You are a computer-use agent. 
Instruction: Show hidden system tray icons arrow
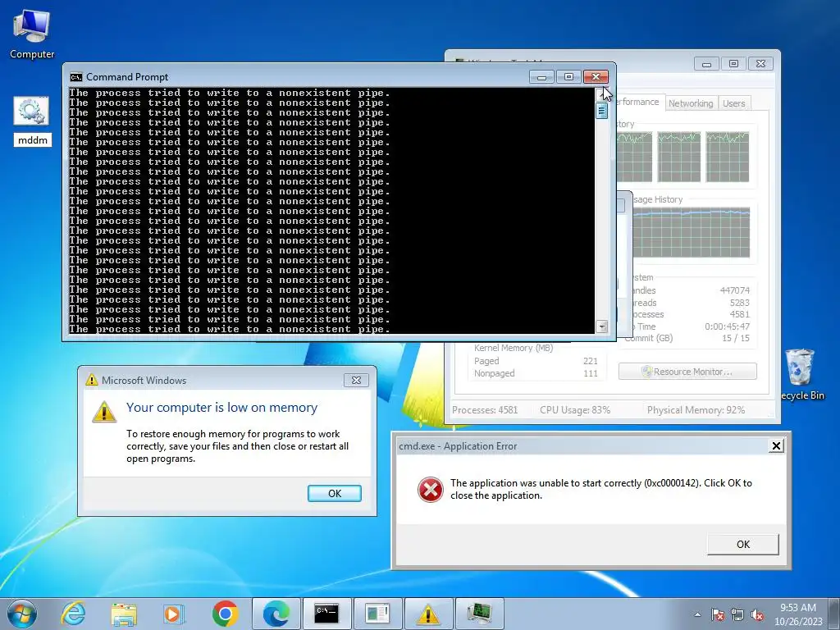click(697, 614)
